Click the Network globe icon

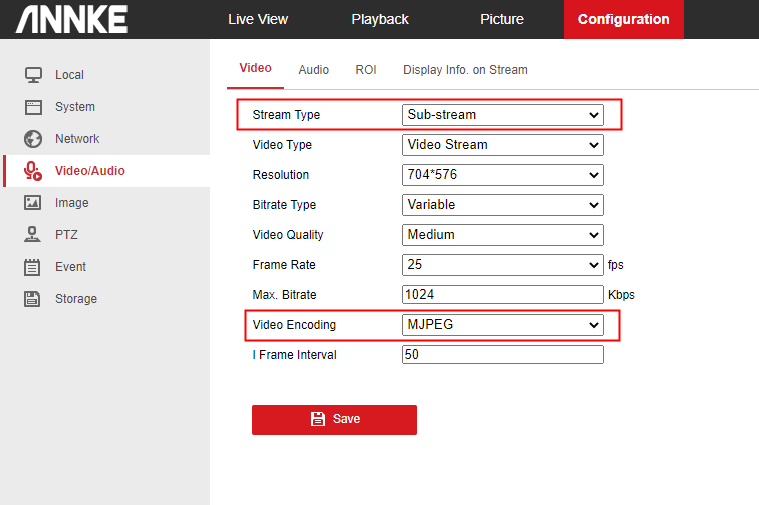point(33,139)
